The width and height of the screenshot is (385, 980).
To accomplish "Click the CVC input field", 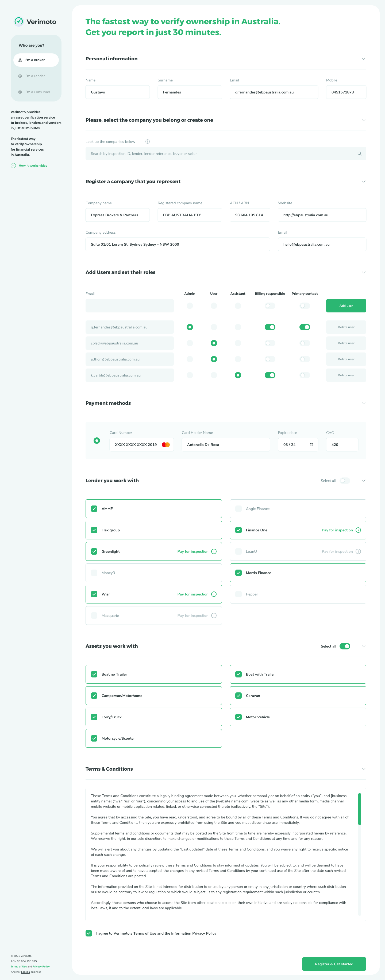I will point(342,445).
